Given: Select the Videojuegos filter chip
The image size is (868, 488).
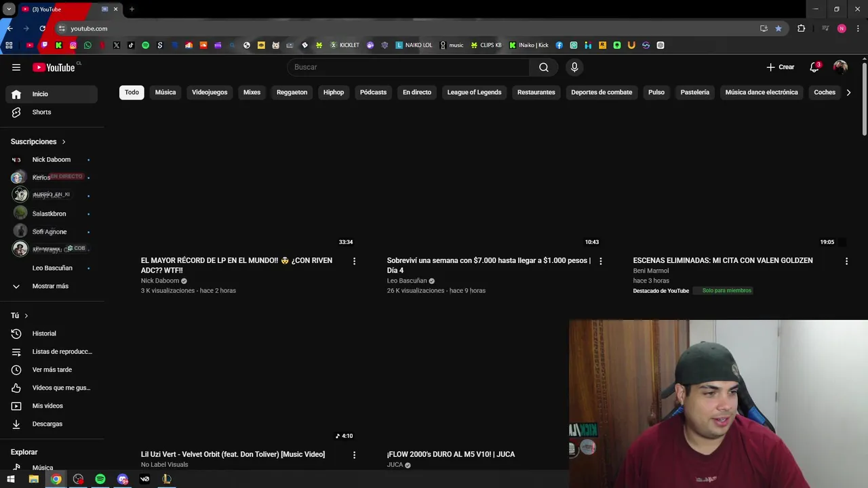Looking at the screenshot, I should (210, 92).
